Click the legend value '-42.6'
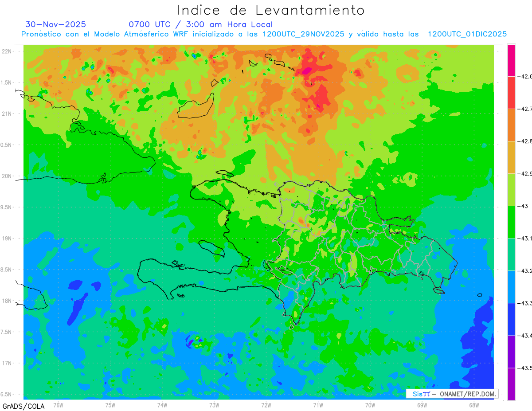The image size is (532, 411). tap(525, 76)
